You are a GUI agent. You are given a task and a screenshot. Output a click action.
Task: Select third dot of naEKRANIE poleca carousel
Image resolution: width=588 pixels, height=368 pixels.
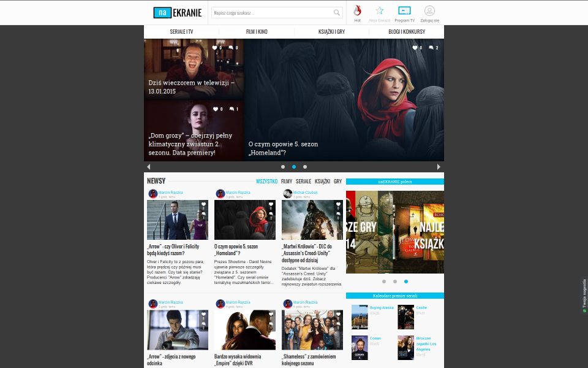(x=406, y=282)
